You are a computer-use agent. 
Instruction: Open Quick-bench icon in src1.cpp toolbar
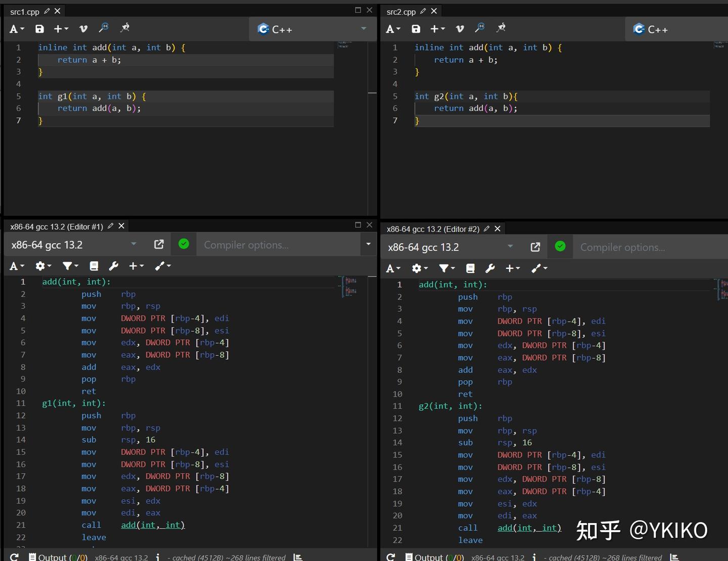[124, 28]
